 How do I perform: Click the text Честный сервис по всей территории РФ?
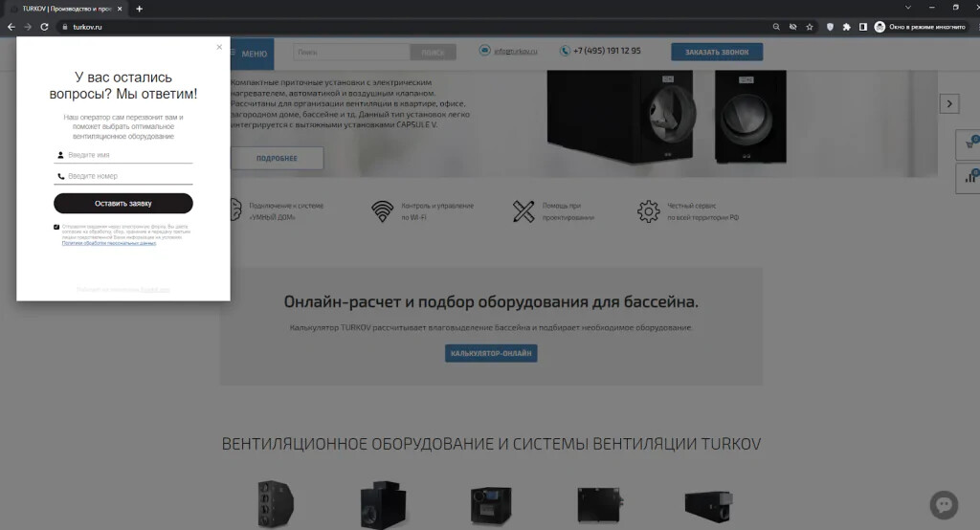pos(702,211)
